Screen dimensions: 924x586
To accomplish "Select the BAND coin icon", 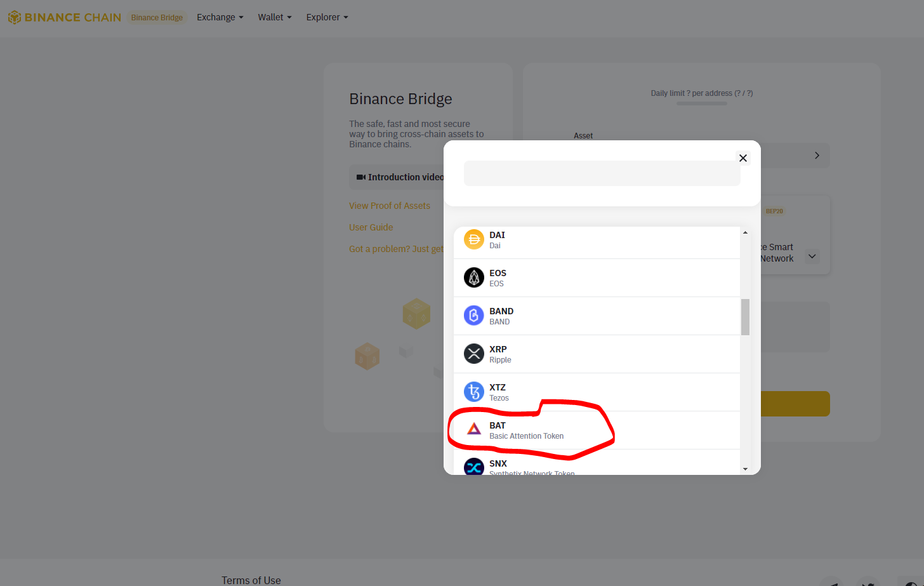I will tap(474, 316).
